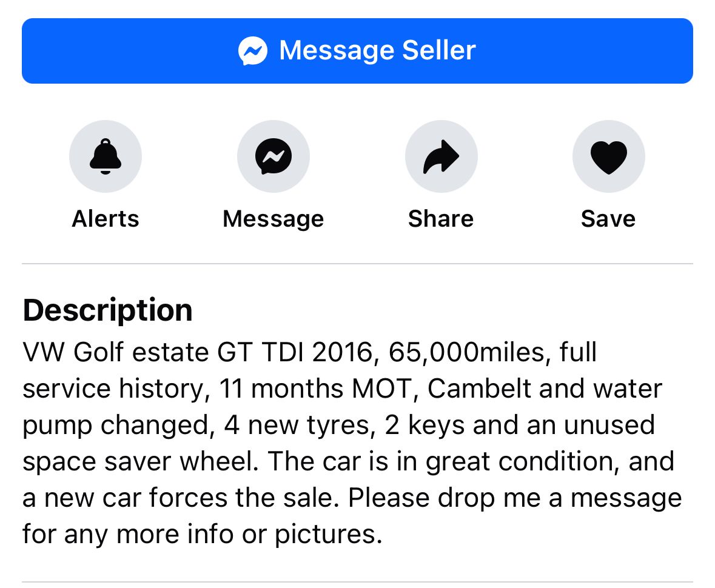Tap the bell Alerts icon
The width and height of the screenshot is (715, 588).
click(x=106, y=156)
